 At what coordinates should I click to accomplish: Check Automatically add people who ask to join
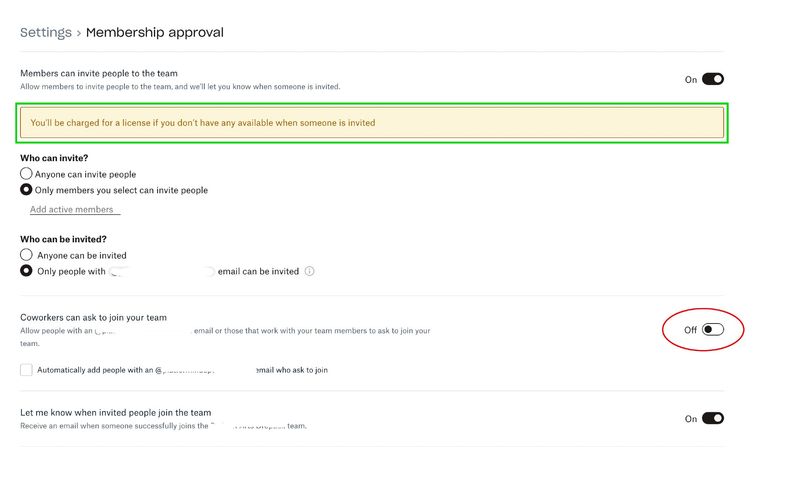tap(26, 370)
